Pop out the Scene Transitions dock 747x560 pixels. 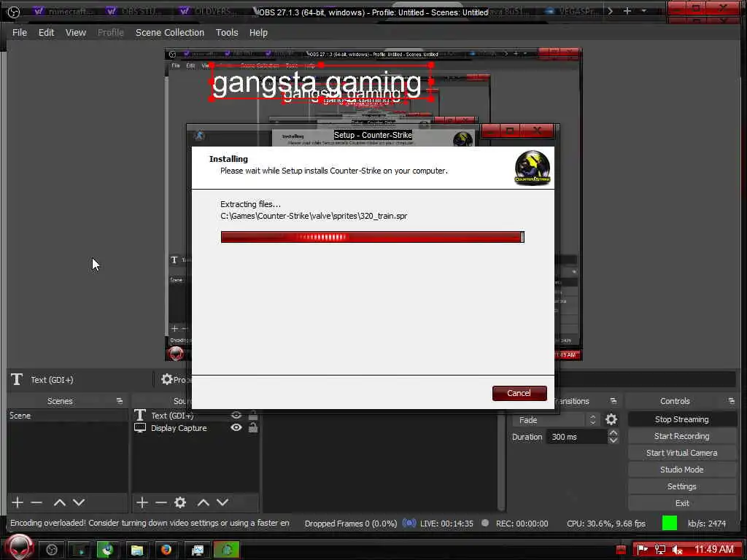tap(614, 401)
